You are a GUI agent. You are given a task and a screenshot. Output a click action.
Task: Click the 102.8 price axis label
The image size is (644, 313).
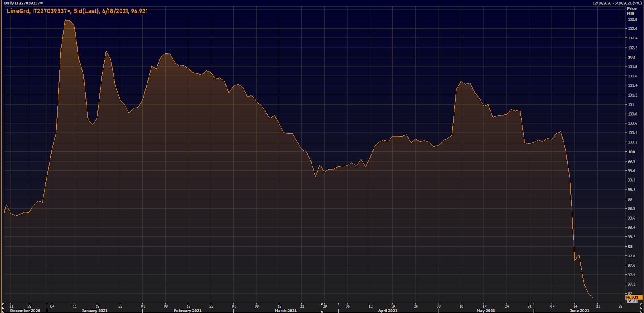[632, 19]
